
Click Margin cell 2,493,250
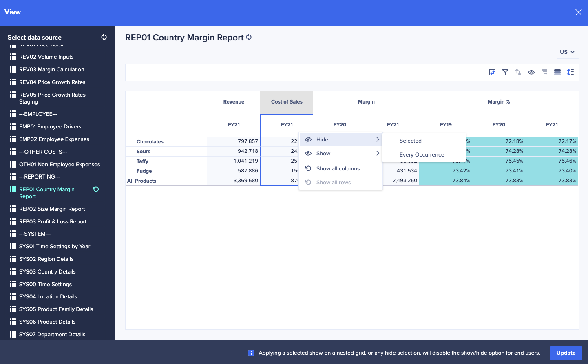tap(401, 181)
